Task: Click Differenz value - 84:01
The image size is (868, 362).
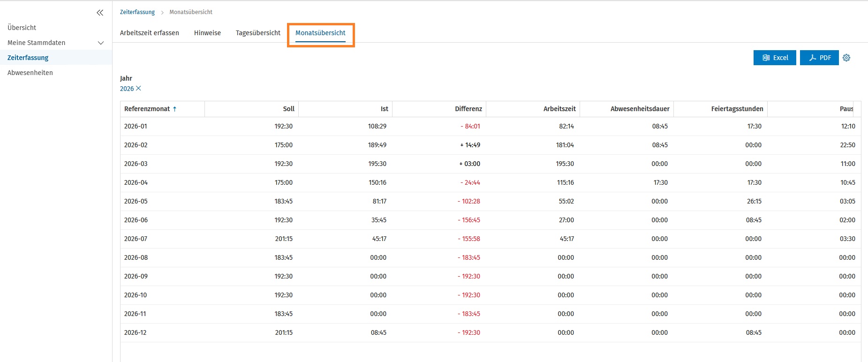Action: pyautogui.click(x=470, y=126)
